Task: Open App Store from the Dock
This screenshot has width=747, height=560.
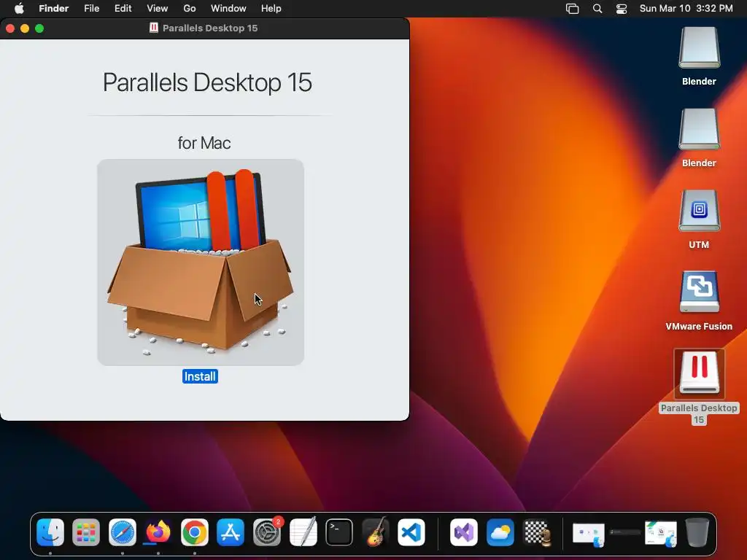Action: pyautogui.click(x=231, y=532)
